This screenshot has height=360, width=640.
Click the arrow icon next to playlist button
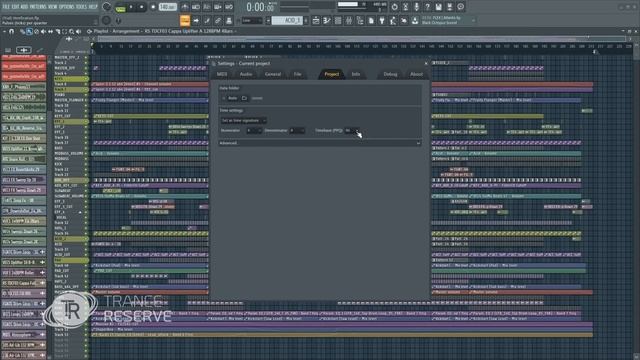click(x=196, y=20)
